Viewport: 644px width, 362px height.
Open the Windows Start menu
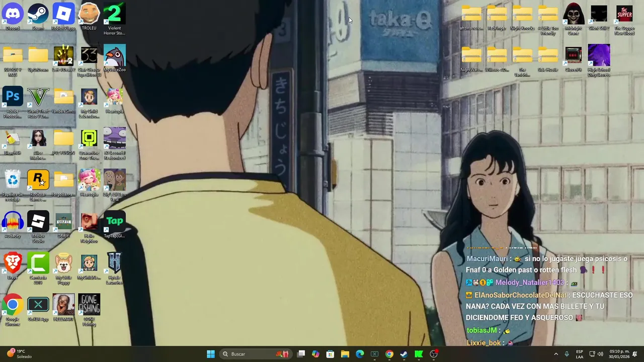211,354
